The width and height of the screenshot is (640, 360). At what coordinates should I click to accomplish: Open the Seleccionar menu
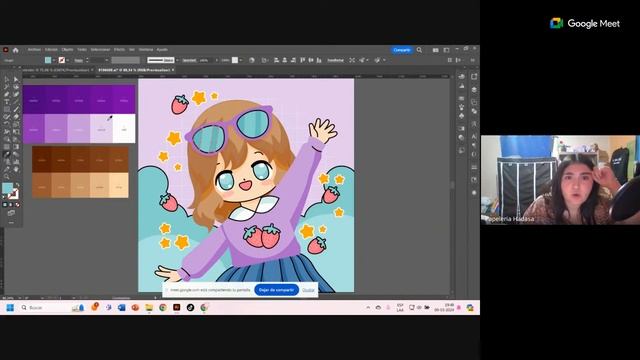100,50
